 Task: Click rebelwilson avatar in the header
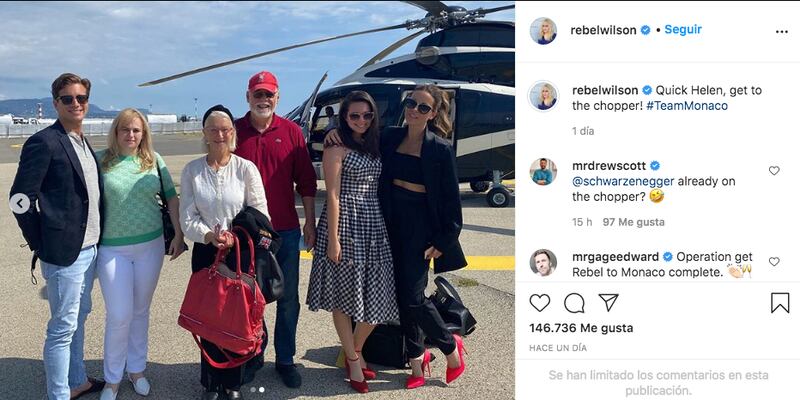(543, 31)
